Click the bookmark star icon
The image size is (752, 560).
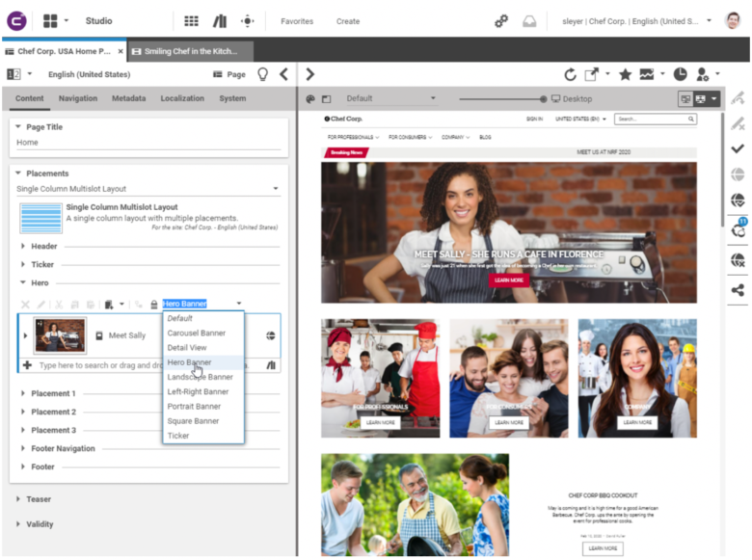625,74
